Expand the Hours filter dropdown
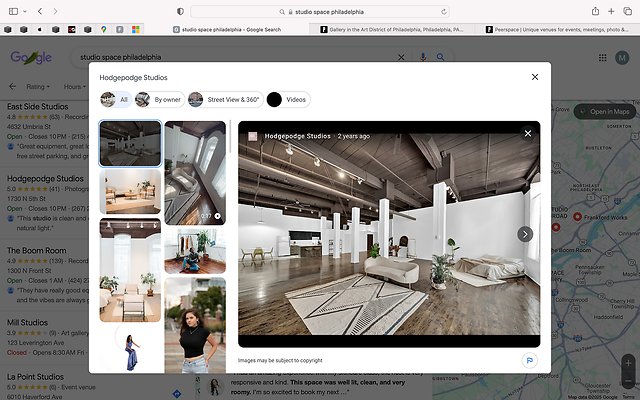This screenshot has width=640, height=400. point(75,87)
